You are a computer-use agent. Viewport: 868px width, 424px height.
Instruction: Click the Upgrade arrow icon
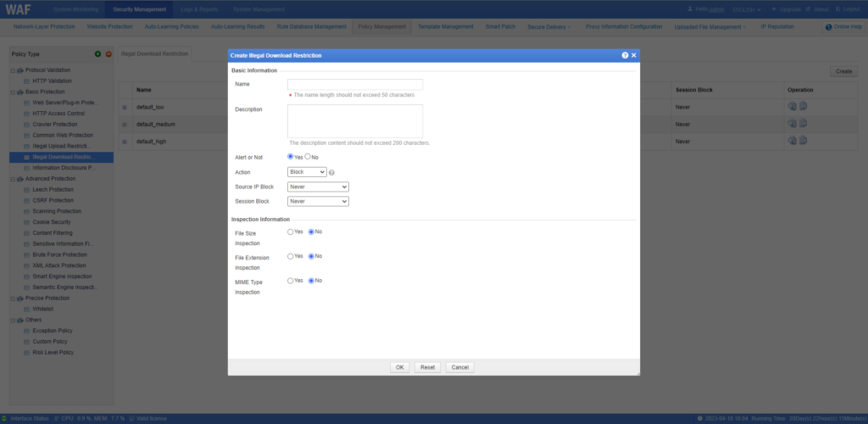tap(774, 8)
